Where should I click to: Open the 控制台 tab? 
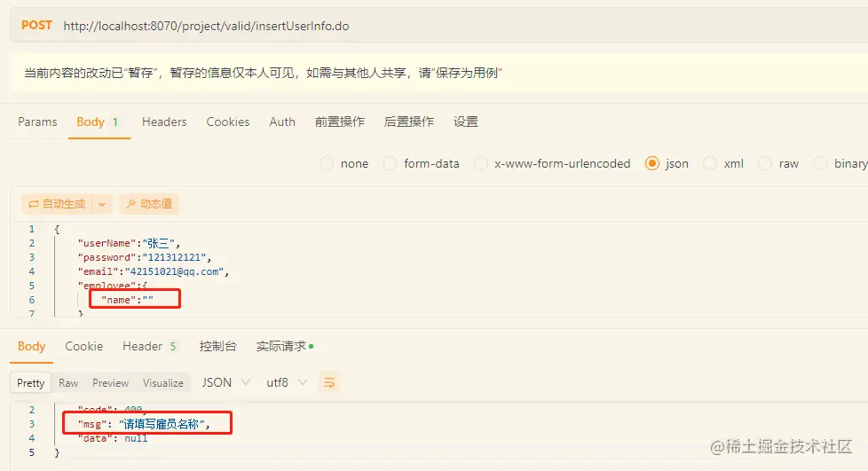[x=217, y=347]
